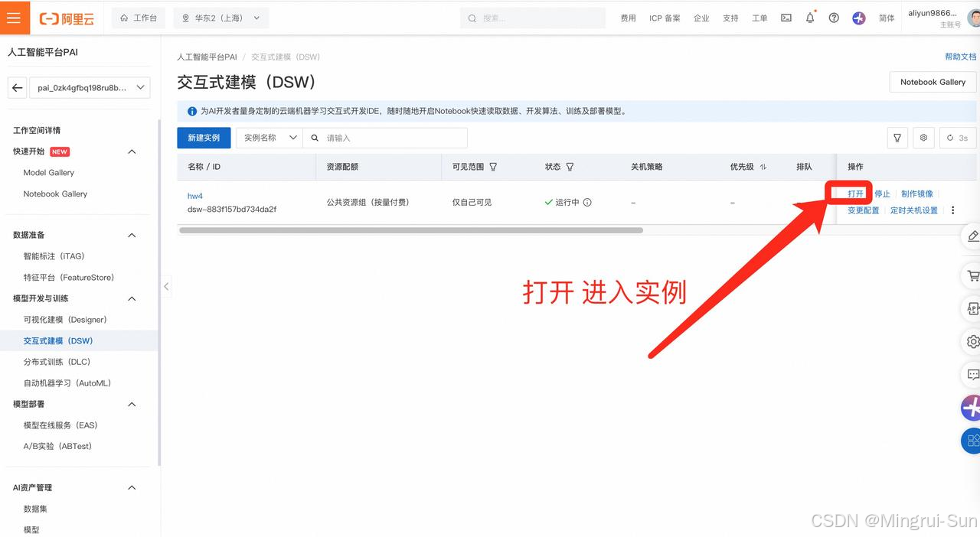Collapse the model development and training section
Screen dimensions: 980x537
(132, 298)
